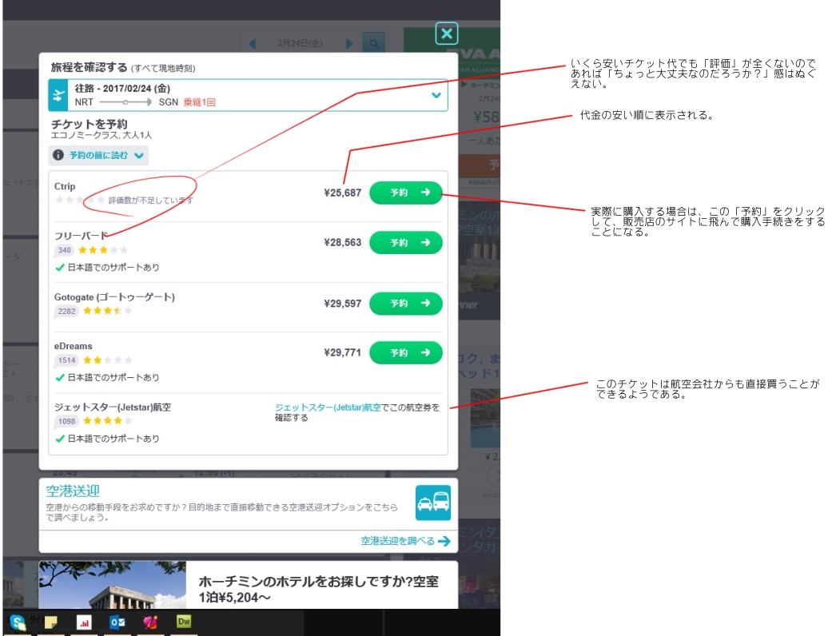The height and width of the screenshot is (636, 840).
Task: Book the Ctrip ticket for ¥25,687
Action: (x=405, y=193)
